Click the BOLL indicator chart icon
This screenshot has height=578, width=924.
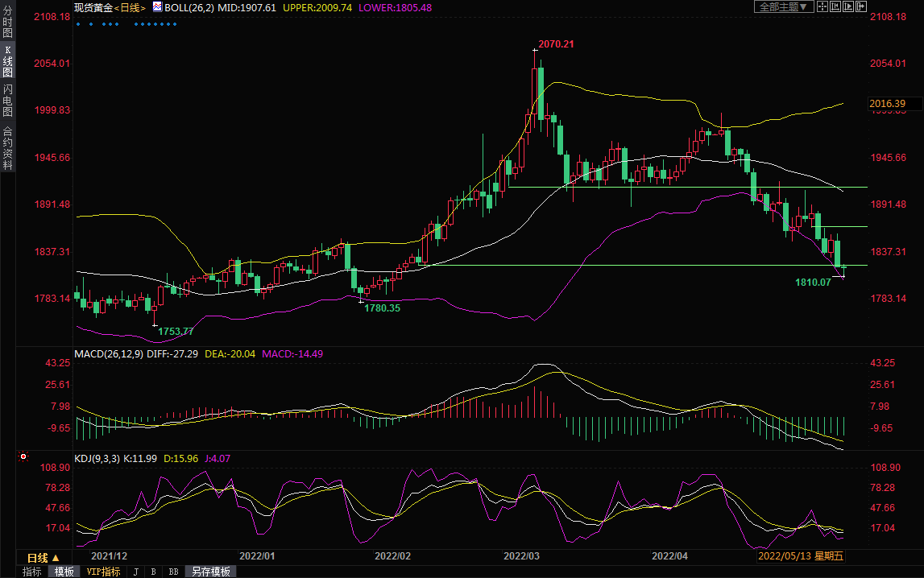pos(156,7)
